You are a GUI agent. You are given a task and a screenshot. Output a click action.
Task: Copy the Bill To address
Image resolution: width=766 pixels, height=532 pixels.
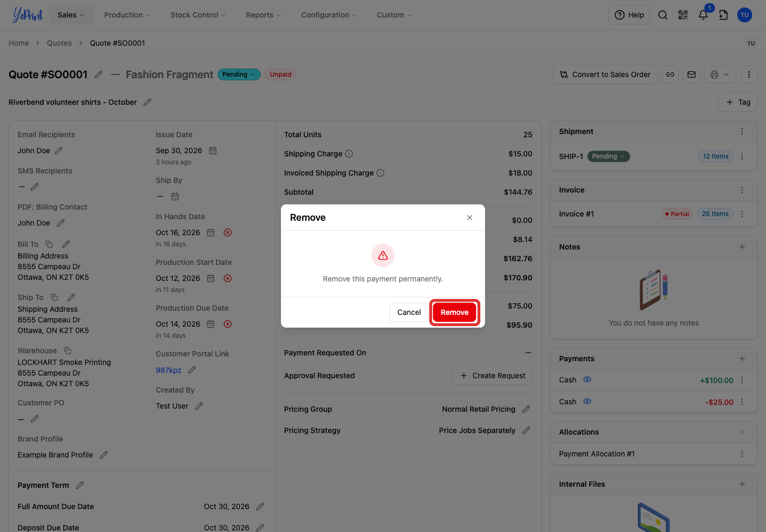(x=49, y=244)
